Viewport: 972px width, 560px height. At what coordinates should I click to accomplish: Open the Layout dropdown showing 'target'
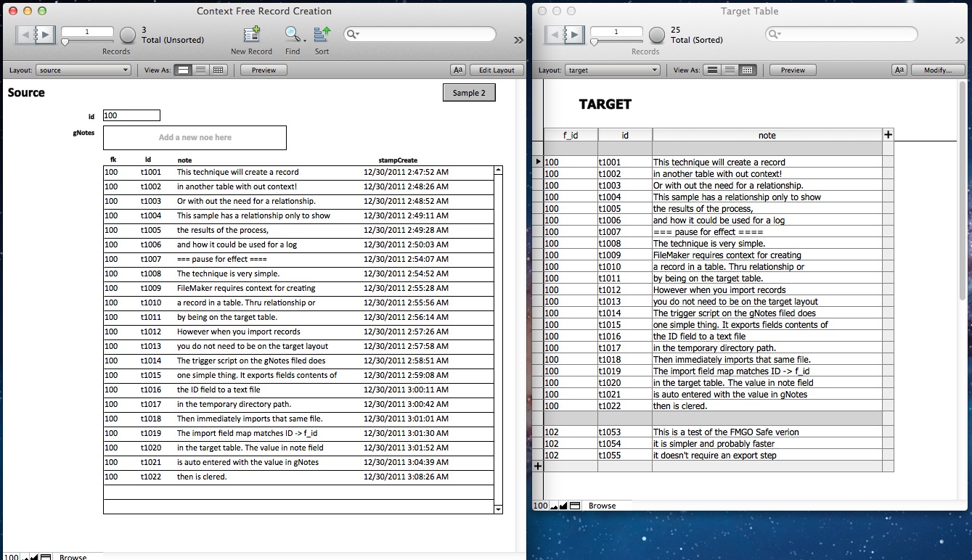[613, 70]
